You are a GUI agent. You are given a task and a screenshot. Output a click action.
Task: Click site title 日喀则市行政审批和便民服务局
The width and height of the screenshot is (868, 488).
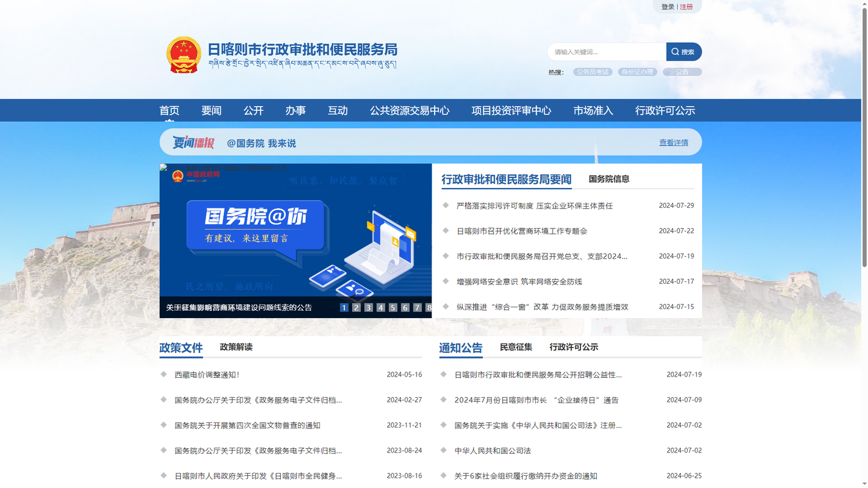click(x=303, y=49)
